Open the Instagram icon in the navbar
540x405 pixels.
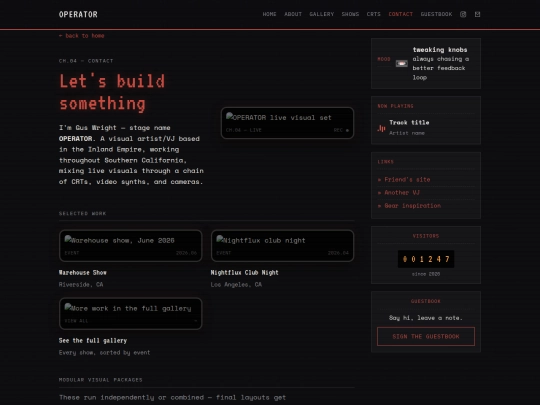coord(463,14)
